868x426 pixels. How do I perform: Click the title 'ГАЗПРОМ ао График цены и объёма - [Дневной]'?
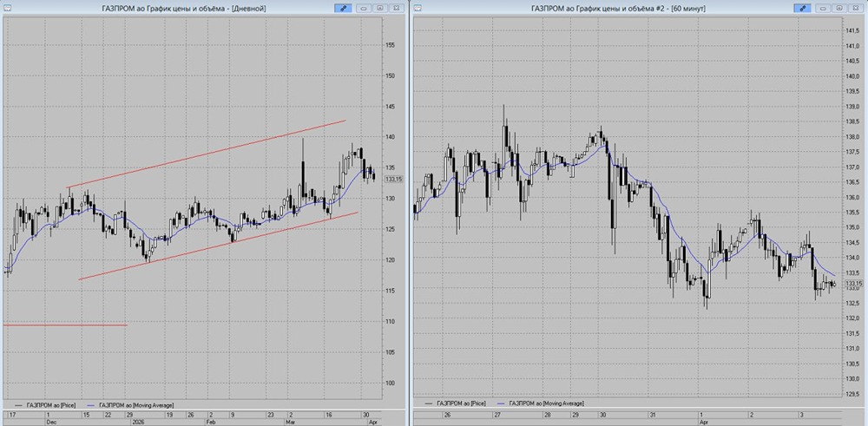pyautogui.click(x=184, y=9)
